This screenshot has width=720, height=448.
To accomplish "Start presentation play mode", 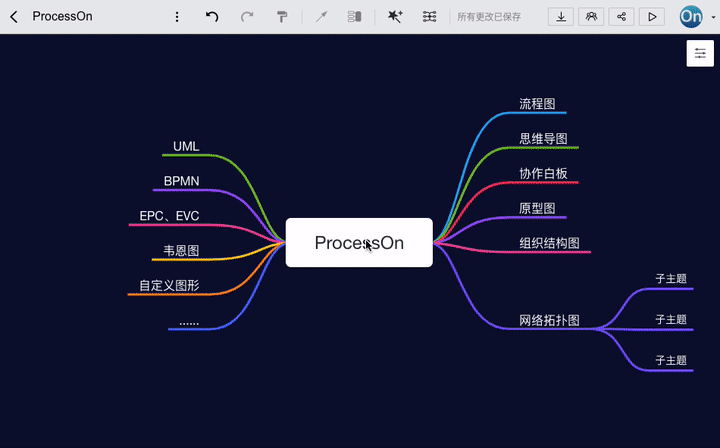I will (x=652, y=17).
